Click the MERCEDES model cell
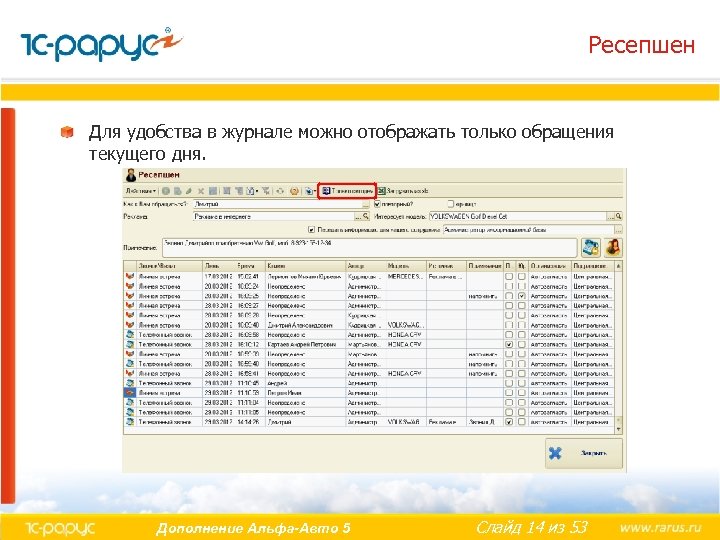Image resolution: width=720 pixels, height=540 pixels. pos(406,277)
